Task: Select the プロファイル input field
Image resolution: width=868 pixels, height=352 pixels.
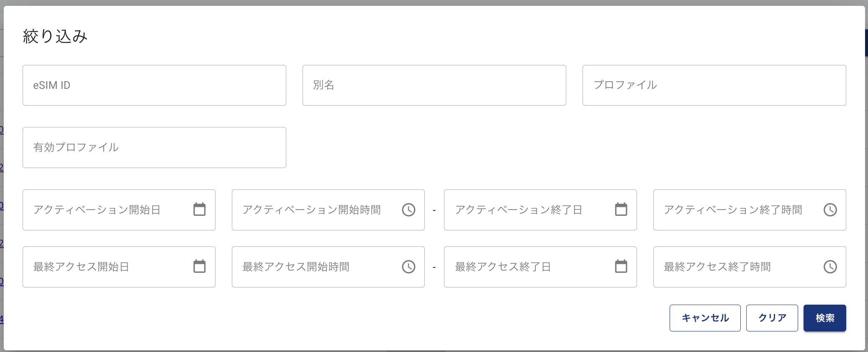Action: [x=714, y=85]
